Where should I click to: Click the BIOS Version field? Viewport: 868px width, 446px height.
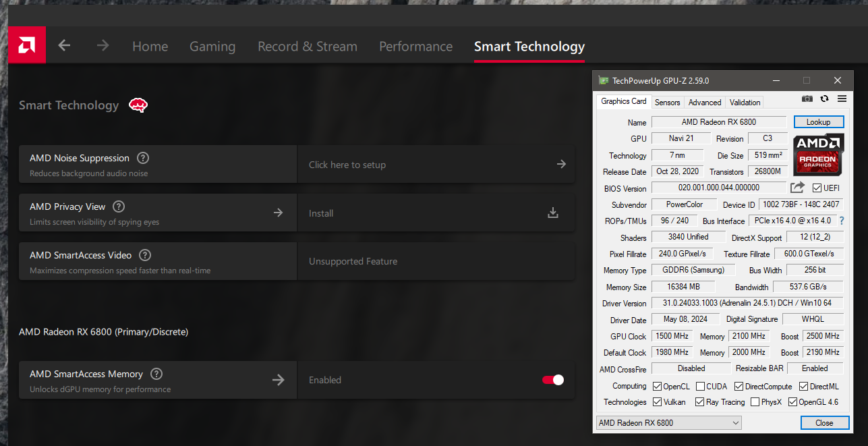tap(719, 188)
